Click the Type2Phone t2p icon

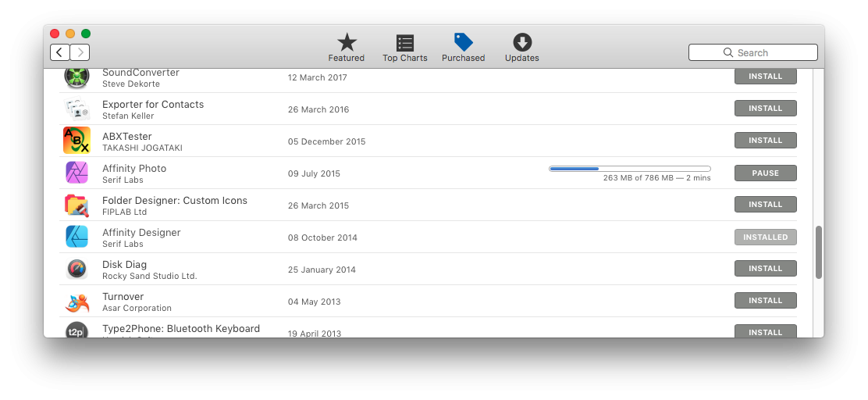click(x=76, y=330)
